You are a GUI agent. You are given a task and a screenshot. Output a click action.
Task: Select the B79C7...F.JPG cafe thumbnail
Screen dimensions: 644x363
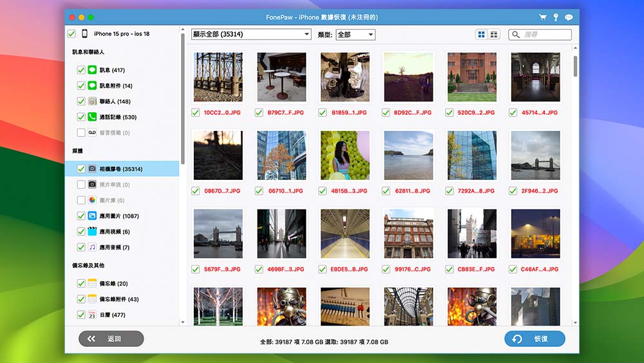click(x=281, y=77)
